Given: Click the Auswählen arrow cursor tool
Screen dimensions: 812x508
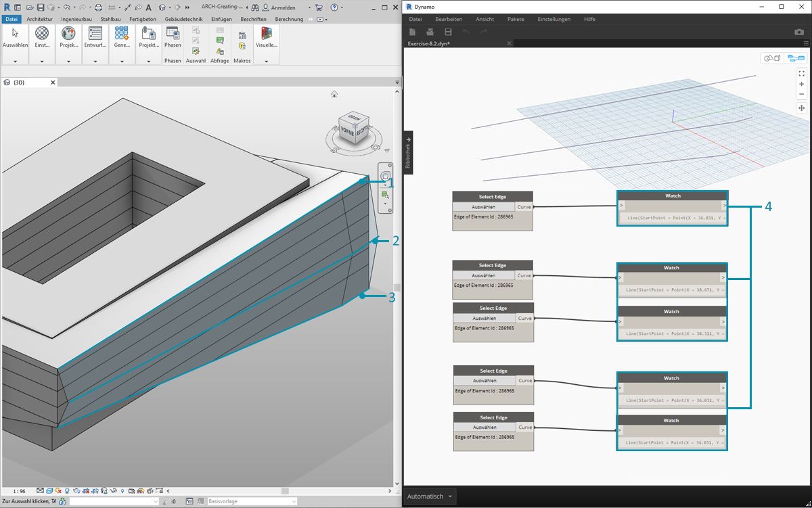Looking at the screenshot, I should coord(15,33).
